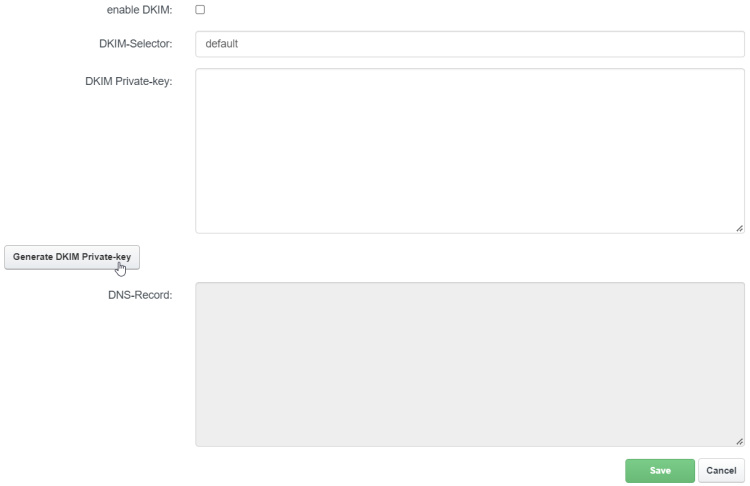Save the DKIM settings
The image size is (750, 486).
tap(660, 471)
